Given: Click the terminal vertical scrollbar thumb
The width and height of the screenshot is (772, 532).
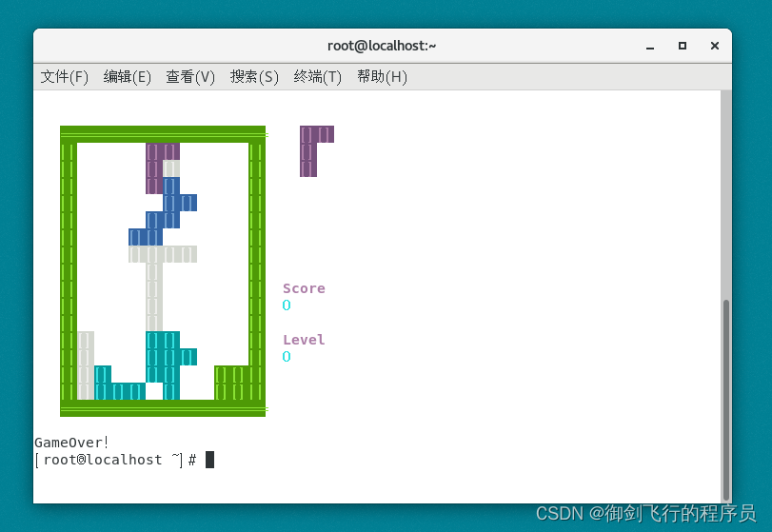Looking at the screenshot, I should [725, 399].
